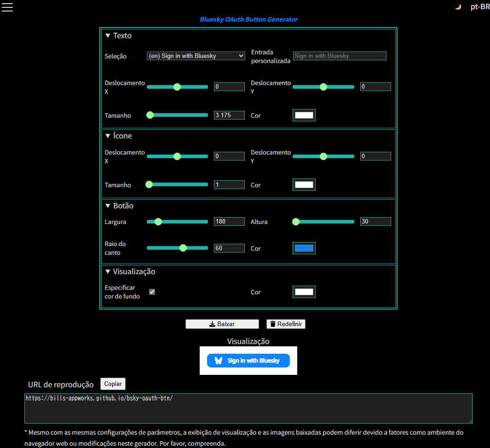Click the URL de reprodução textarea
This screenshot has width=490, height=448.
pyautogui.click(x=248, y=408)
